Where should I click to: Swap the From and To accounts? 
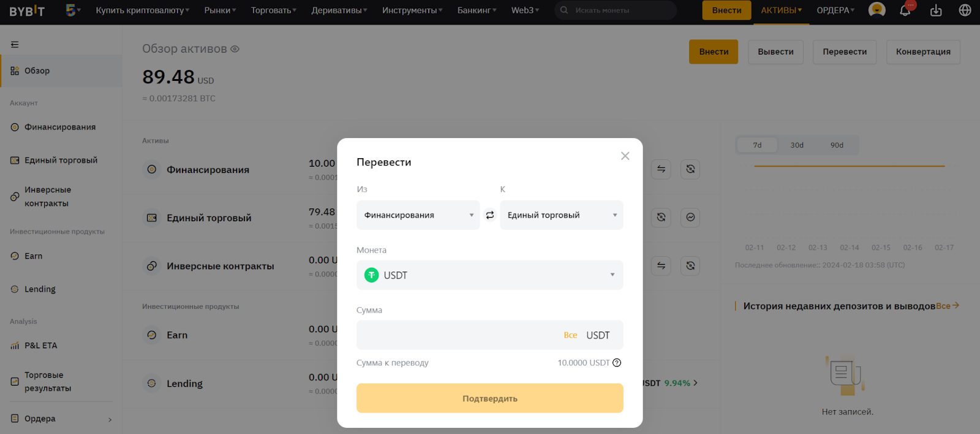[490, 215]
